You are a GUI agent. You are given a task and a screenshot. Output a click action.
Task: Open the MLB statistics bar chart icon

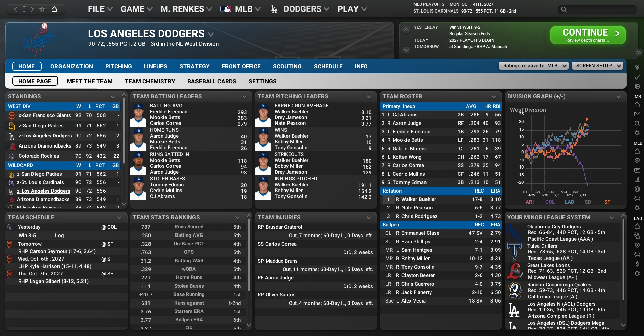637,179
